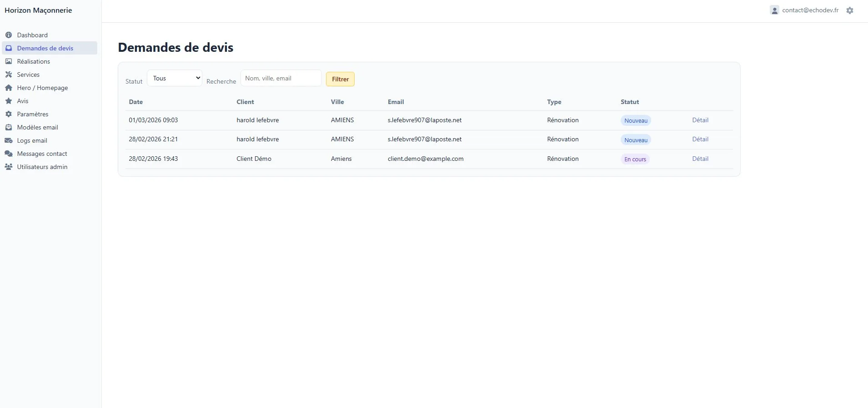Expand the Statut dropdown showing Tous
Viewport: 868px width, 408px height.
[x=175, y=78]
